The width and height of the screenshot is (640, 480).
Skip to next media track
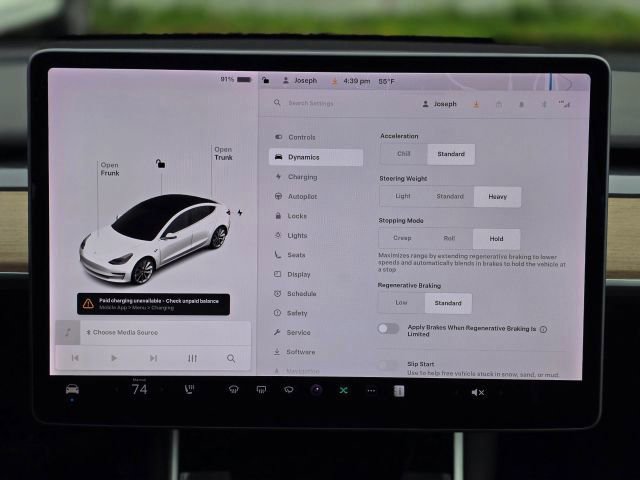pyautogui.click(x=153, y=358)
